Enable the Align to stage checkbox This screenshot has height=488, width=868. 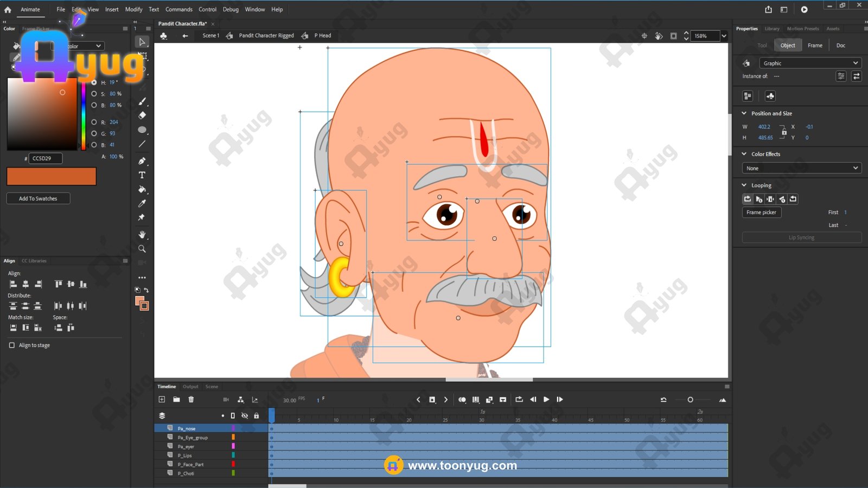click(x=12, y=345)
